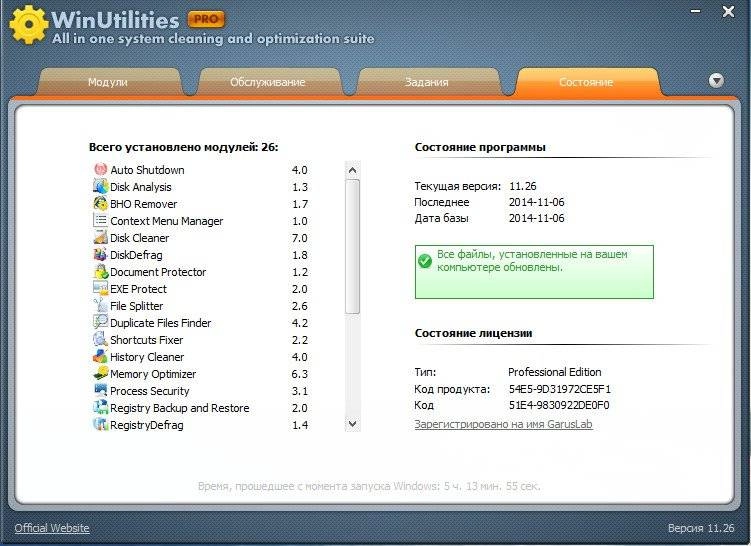Screen dimensions: 751x546
Task: Click the Дата базы date 2014-11-06
Action: click(x=536, y=218)
